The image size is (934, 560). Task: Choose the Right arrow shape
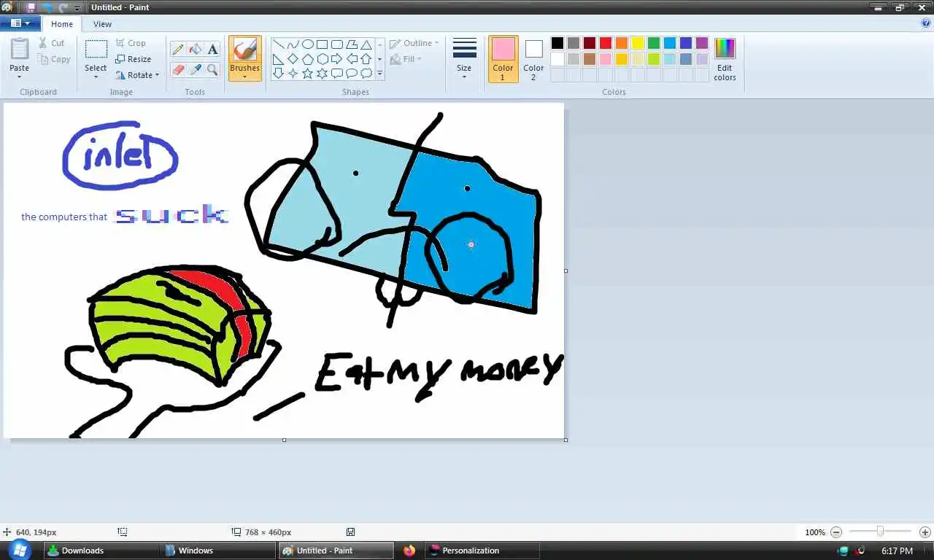tap(337, 59)
